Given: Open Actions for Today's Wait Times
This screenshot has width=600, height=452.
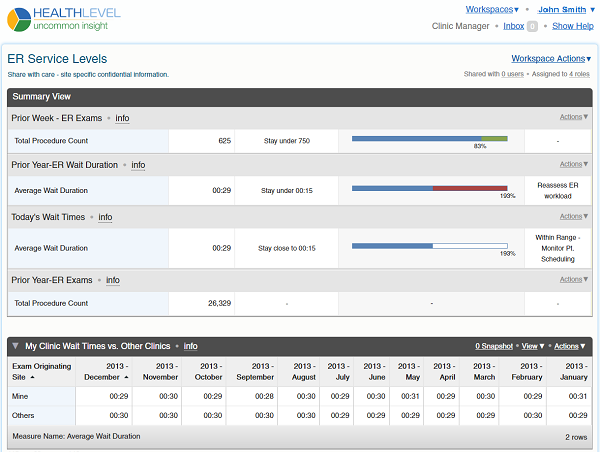Looking at the screenshot, I should click(x=573, y=216).
